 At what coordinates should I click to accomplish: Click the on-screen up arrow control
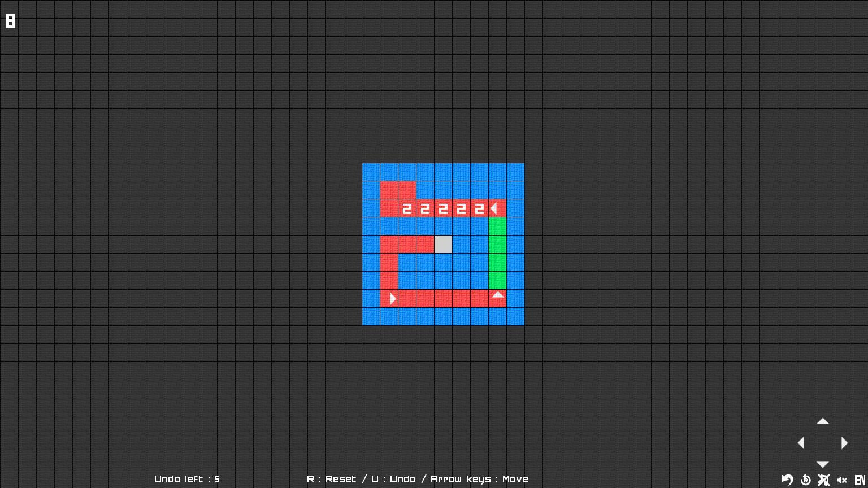pos(823,421)
